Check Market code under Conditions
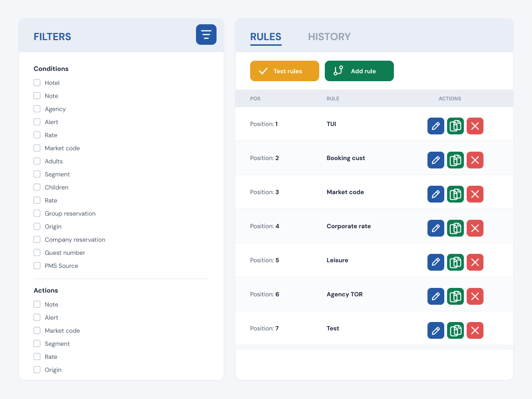Screen dimensions: 532x399 (x=37, y=148)
